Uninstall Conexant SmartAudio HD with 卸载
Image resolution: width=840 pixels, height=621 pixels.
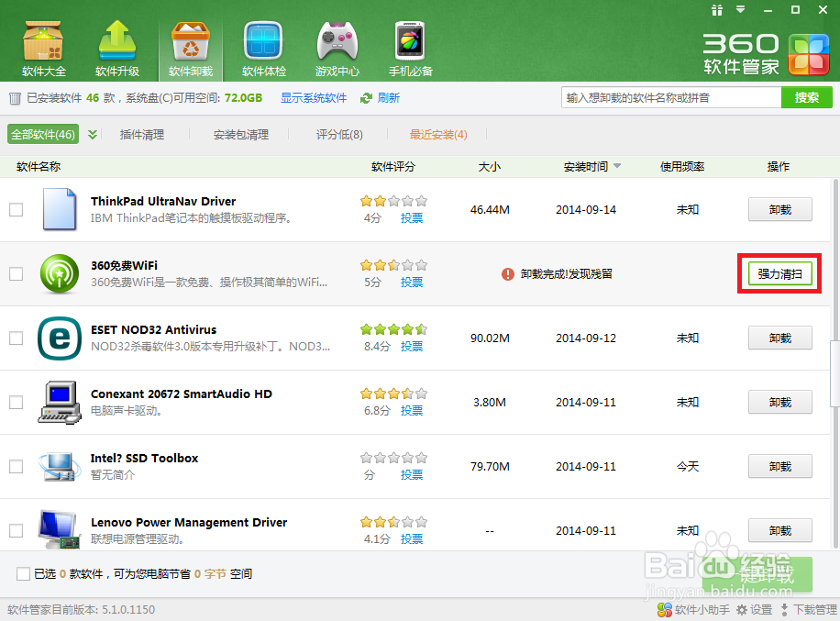click(x=780, y=403)
